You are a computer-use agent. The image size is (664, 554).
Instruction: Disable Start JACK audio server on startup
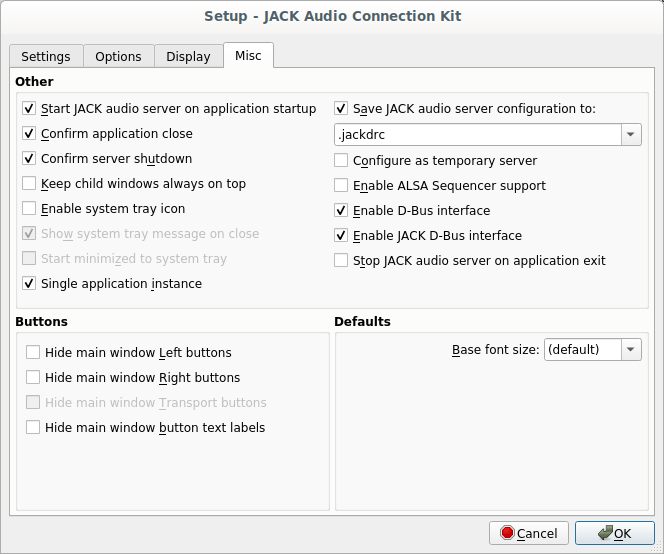click(29, 109)
